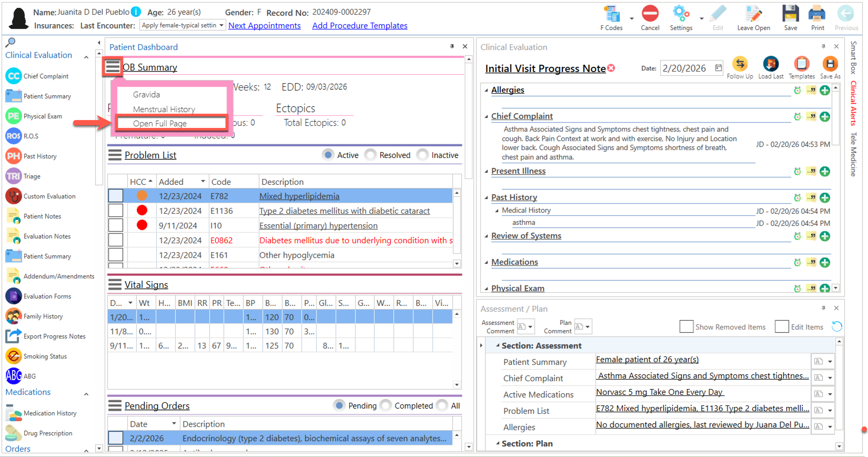Open the Next Appointments link

coord(264,26)
